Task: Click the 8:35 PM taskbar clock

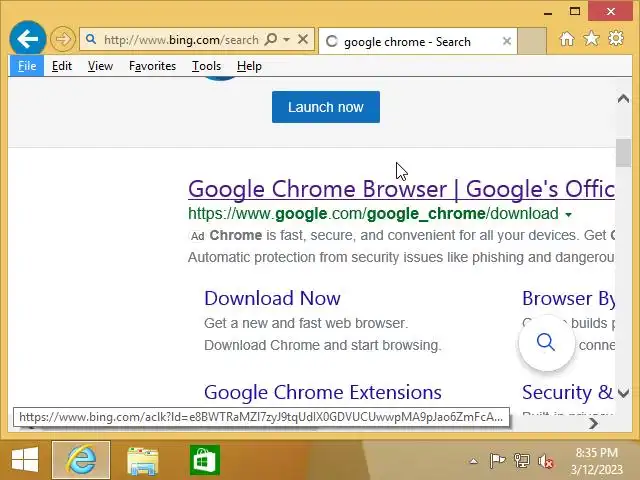Action: pos(596,453)
